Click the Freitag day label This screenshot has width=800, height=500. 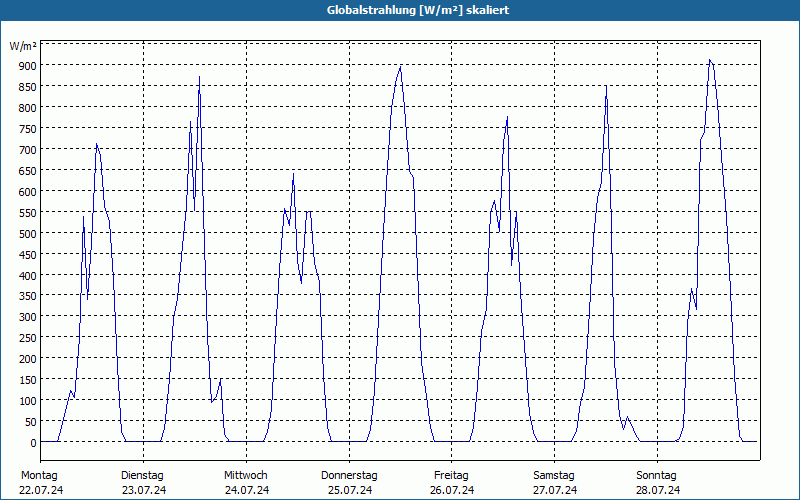tap(452, 476)
